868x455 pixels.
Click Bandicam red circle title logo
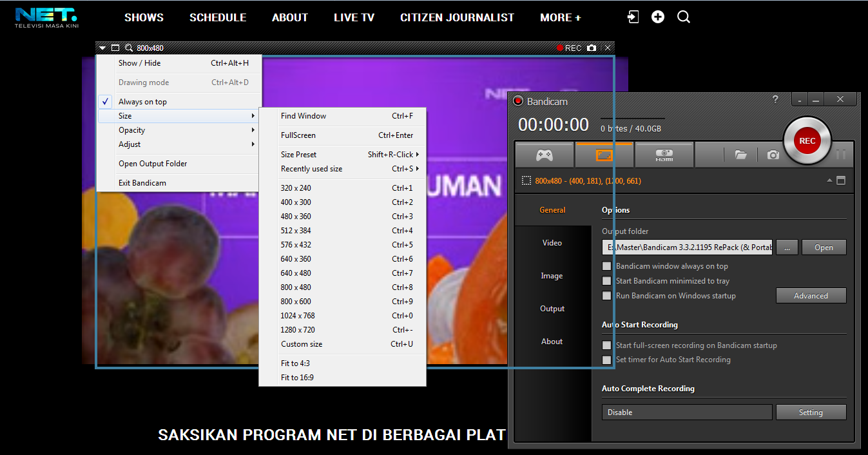tap(517, 101)
